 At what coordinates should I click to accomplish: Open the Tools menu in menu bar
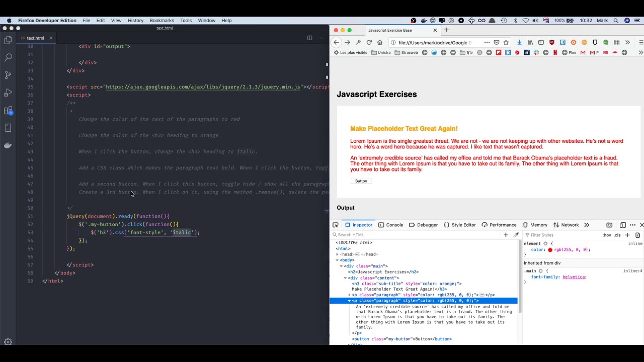coord(186,21)
